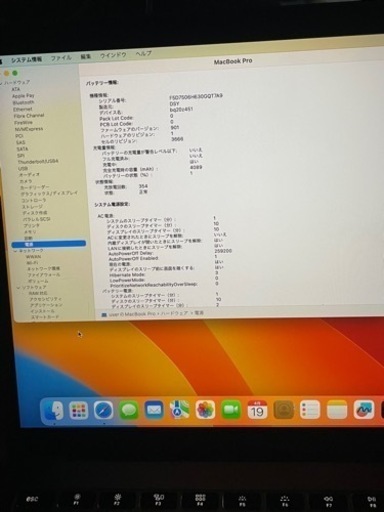Select Ethernet in the sidebar
Image resolution: width=384 pixels, height=512 pixels.
(x=23, y=109)
